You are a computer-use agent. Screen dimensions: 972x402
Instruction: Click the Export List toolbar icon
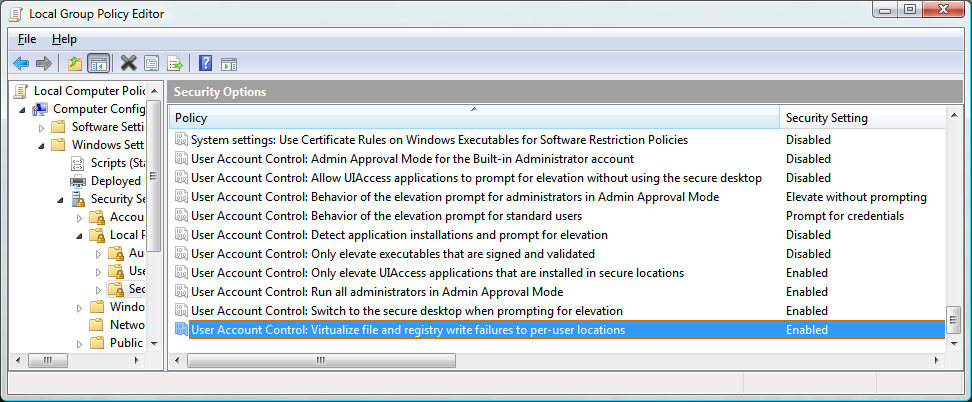tap(175, 63)
